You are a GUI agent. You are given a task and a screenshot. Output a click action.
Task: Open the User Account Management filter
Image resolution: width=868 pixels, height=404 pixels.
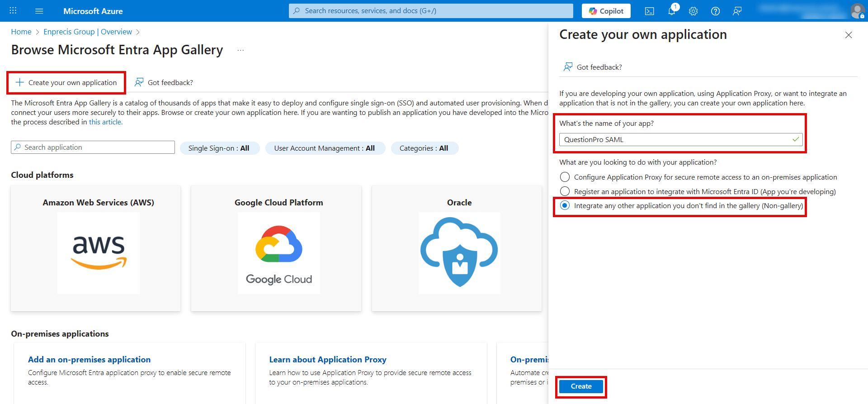[325, 148]
